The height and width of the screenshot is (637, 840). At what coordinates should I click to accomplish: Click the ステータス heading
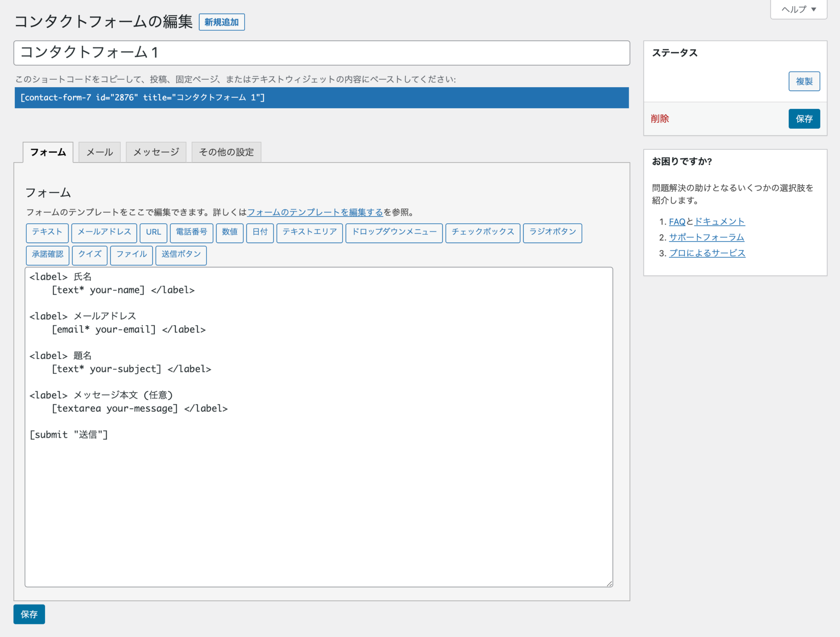click(675, 53)
